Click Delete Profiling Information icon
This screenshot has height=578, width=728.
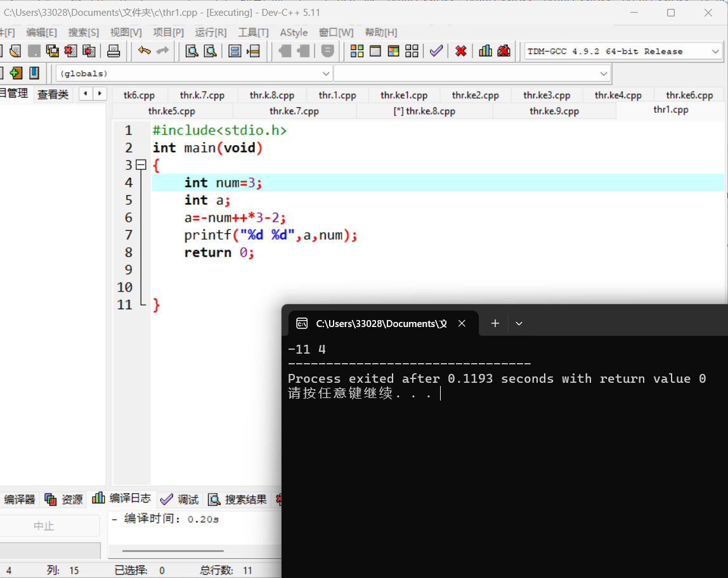pyautogui.click(x=504, y=51)
